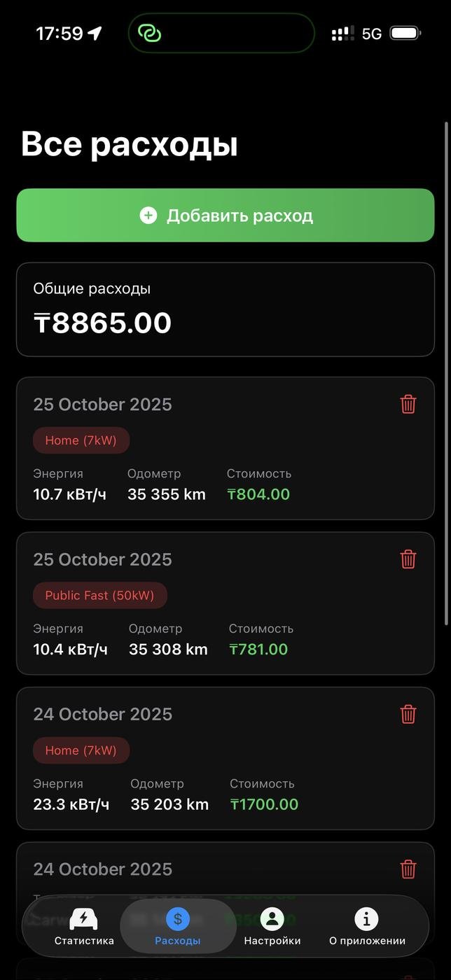
Task: Open the Статистика tab
Action: pos(84,926)
